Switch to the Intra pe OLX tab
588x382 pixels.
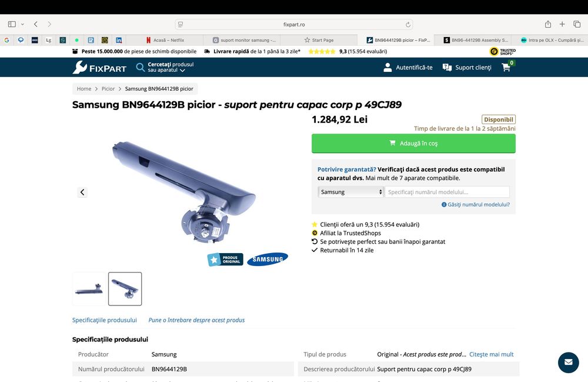552,40
